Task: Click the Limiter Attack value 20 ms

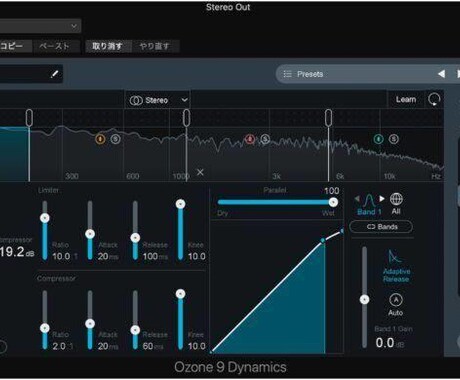Action: 108,256
